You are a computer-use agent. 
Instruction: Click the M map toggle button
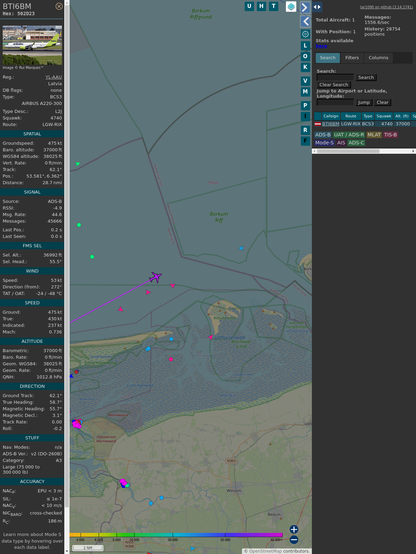[305, 92]
